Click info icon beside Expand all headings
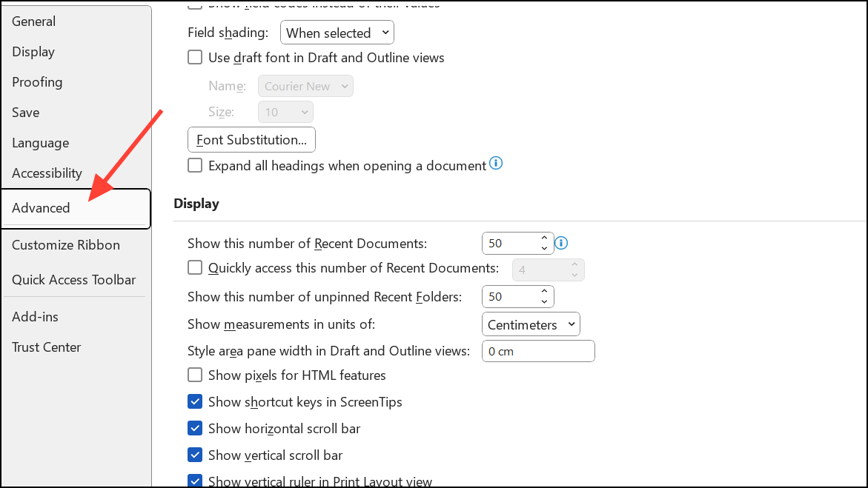Viewport: 868px width, 488px height. coord(496,164)
